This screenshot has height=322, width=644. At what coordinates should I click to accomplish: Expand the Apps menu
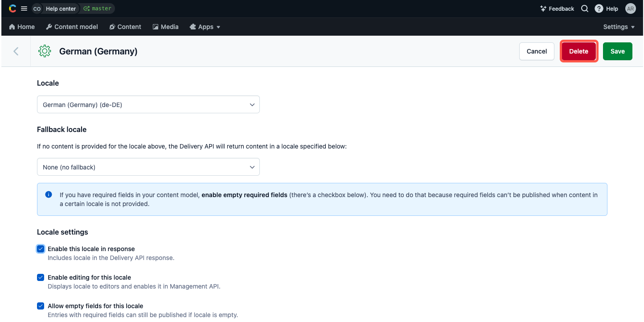pos(205,27)
